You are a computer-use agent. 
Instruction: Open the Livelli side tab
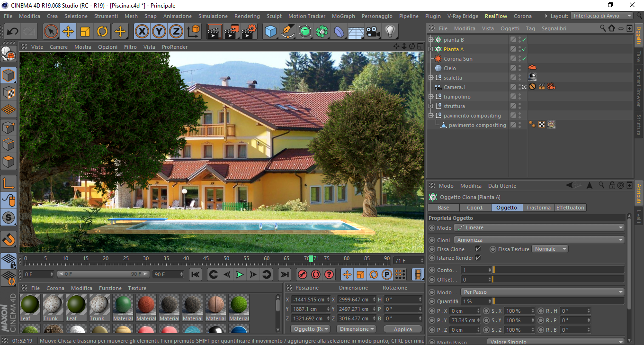click(x=639, y=216)
